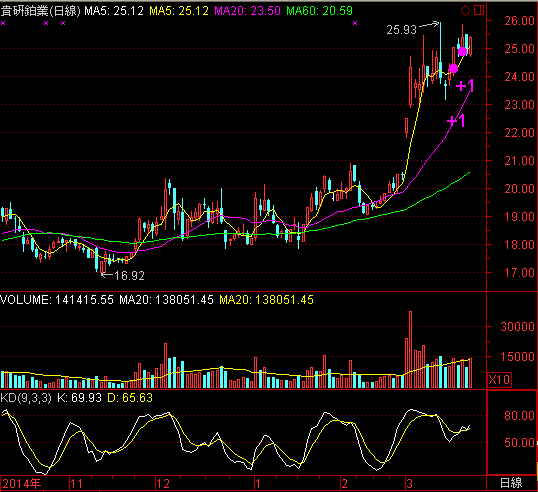The width and height of the screenshot is (538, 492).
Task: Click the magenta MA20: 23.50 legend
Action: [x=247, y=11]
